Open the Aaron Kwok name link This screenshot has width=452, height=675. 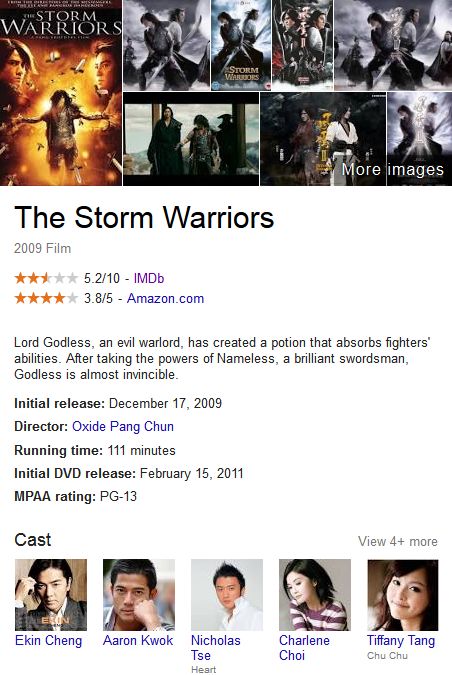(138, 641)
